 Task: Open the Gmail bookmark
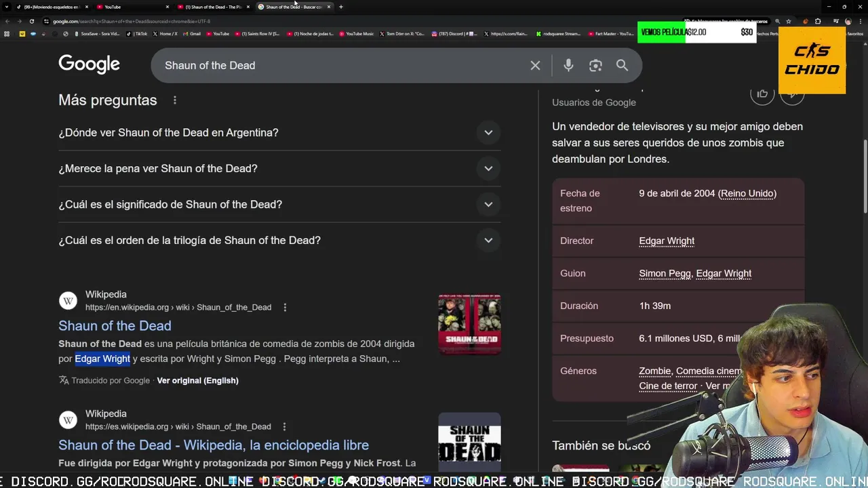(192, 33)
